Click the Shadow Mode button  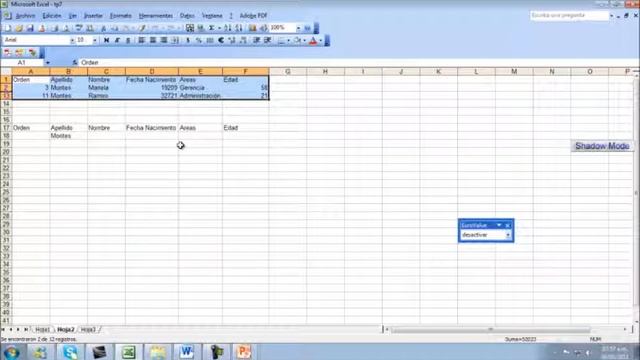pos(602,146)
